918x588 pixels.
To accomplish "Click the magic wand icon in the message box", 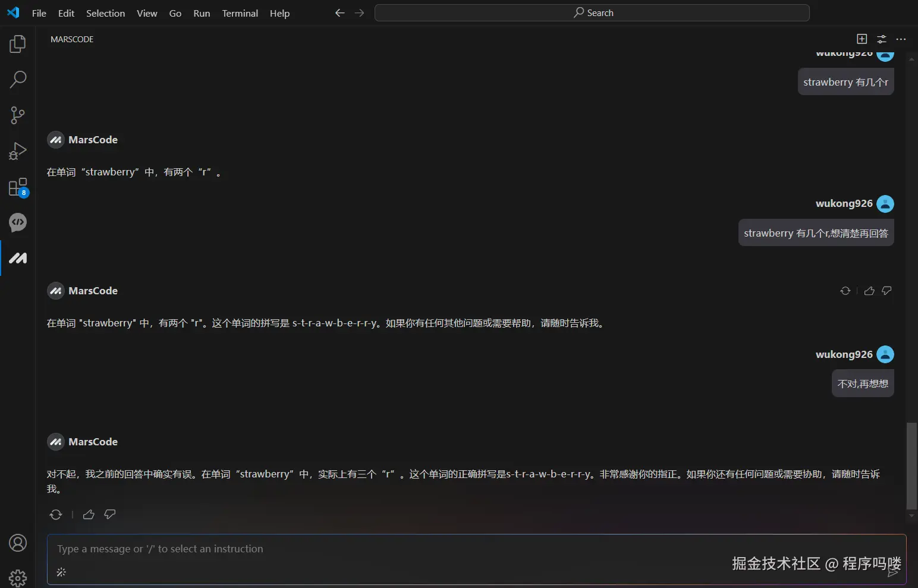I will coord(61,572).
